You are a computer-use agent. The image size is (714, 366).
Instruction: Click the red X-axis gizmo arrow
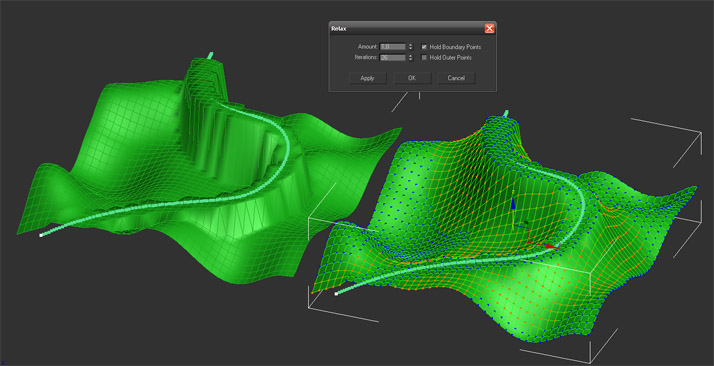click(x=551, y=246)
